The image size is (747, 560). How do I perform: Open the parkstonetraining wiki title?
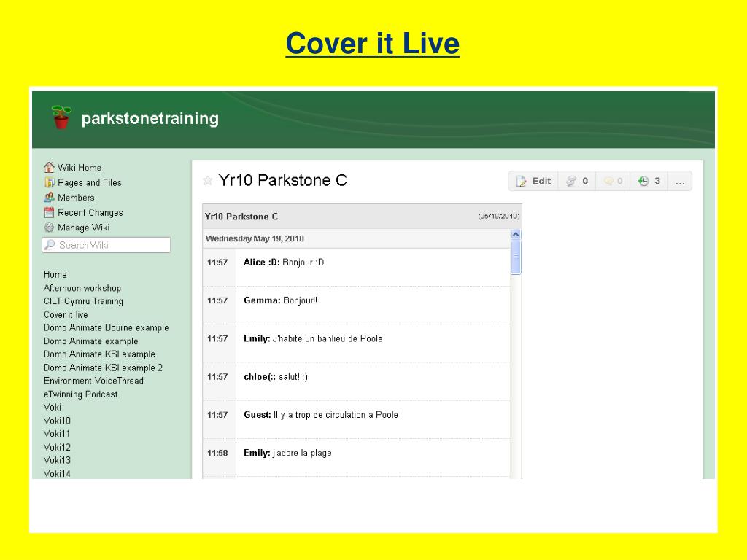coord(150,118)
